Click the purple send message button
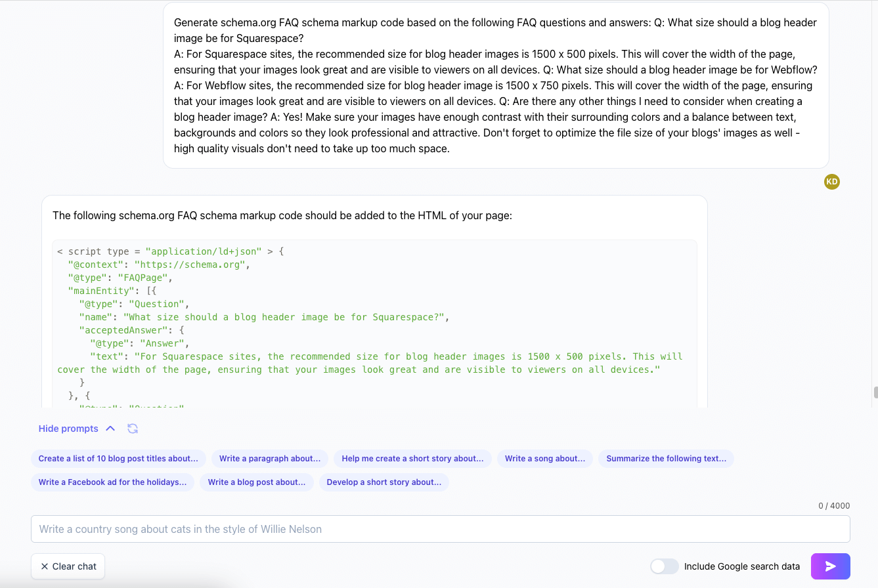 click(x=830, y=566)
